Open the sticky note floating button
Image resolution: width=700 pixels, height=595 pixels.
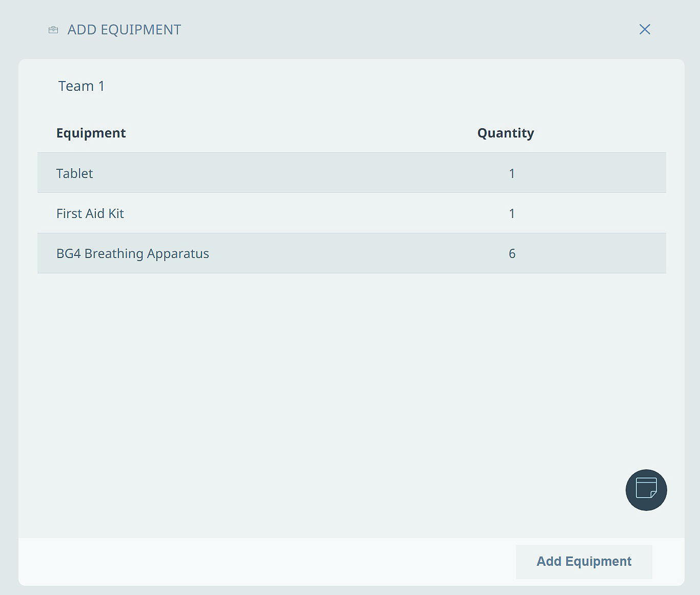[x=646, y=490]
